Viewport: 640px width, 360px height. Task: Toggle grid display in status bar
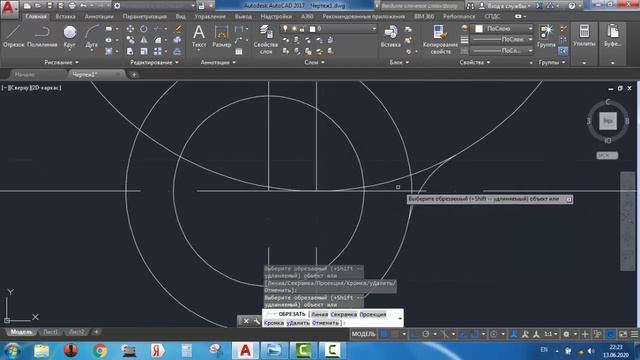point(384,334)
